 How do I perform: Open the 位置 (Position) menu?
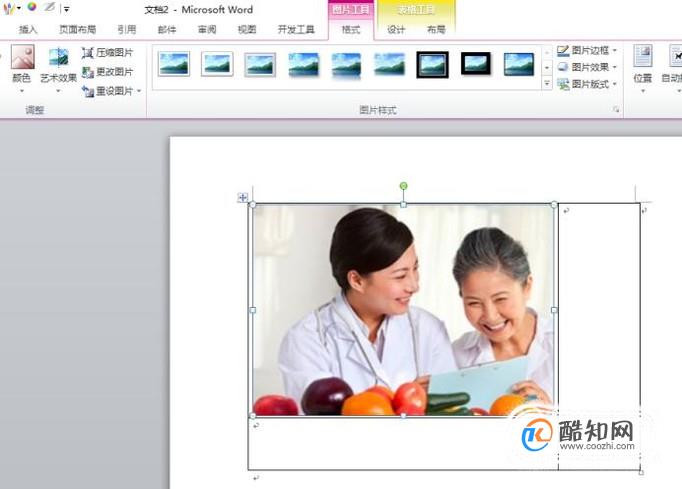coord(642,69)
